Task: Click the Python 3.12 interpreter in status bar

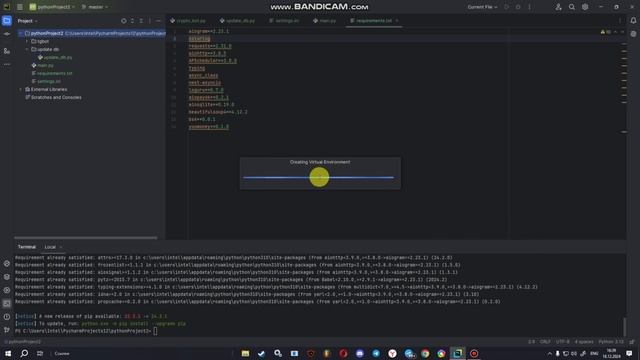Action: (611, 342)
